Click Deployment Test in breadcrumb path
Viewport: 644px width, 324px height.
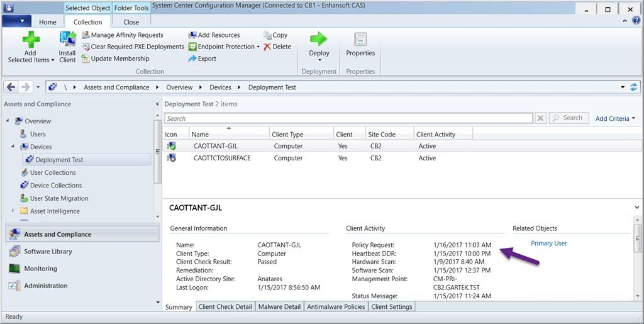272,87
